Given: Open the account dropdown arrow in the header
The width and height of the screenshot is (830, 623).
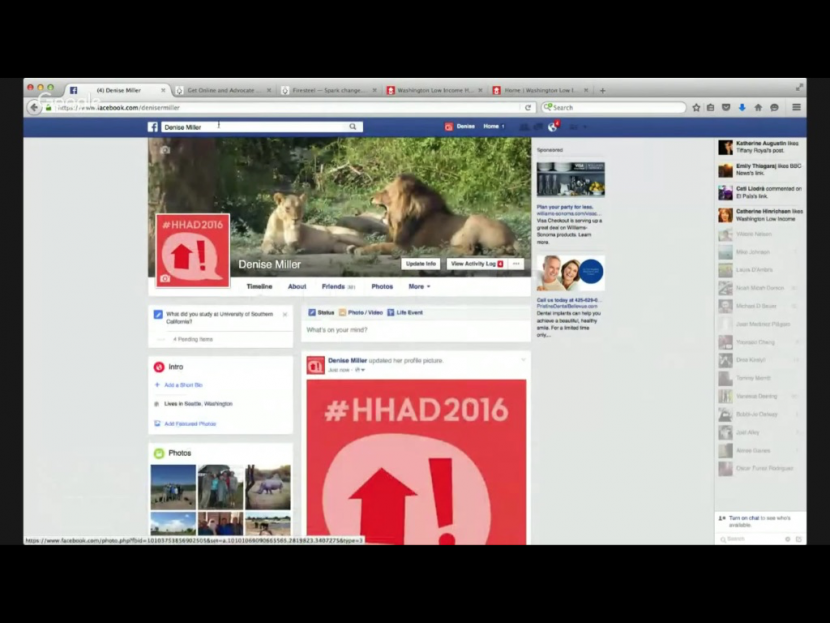Looking at the screenshot, I should 585,127.
